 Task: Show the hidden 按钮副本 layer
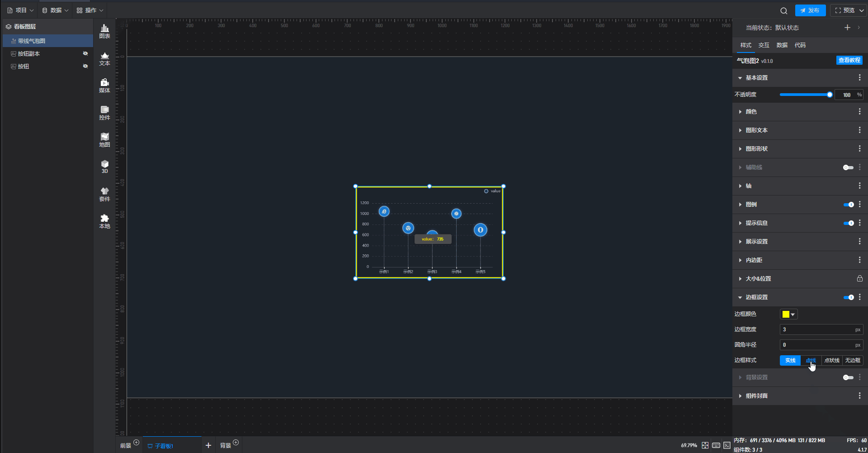point(85,53)
